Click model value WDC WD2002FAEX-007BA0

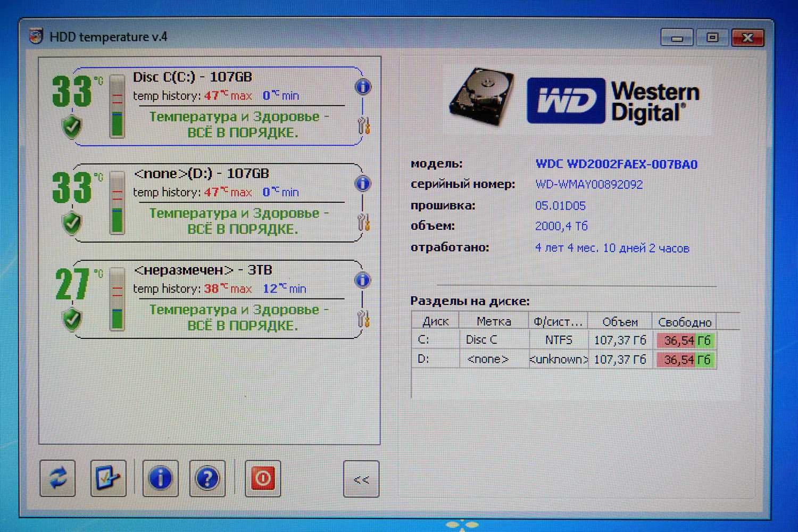click(616, 164)
